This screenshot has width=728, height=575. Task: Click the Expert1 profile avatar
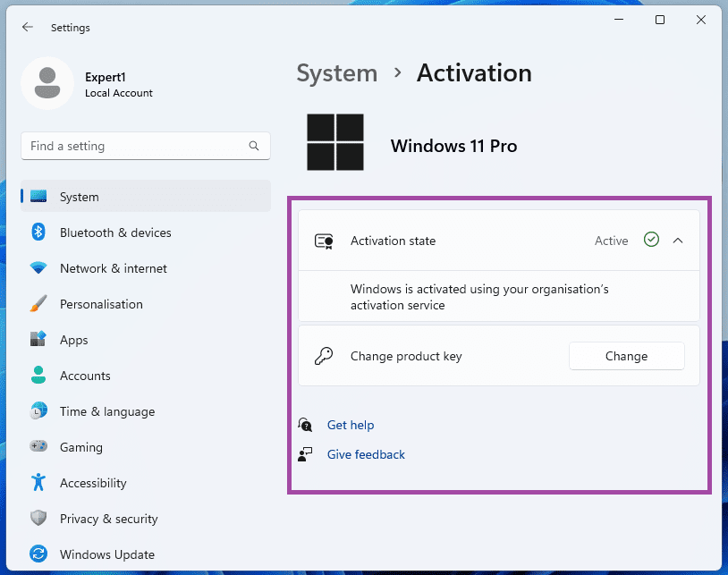click(47, 83)
